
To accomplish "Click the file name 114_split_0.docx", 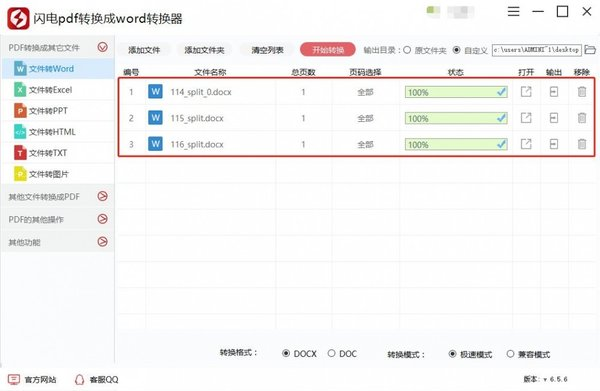I will 201,92.
